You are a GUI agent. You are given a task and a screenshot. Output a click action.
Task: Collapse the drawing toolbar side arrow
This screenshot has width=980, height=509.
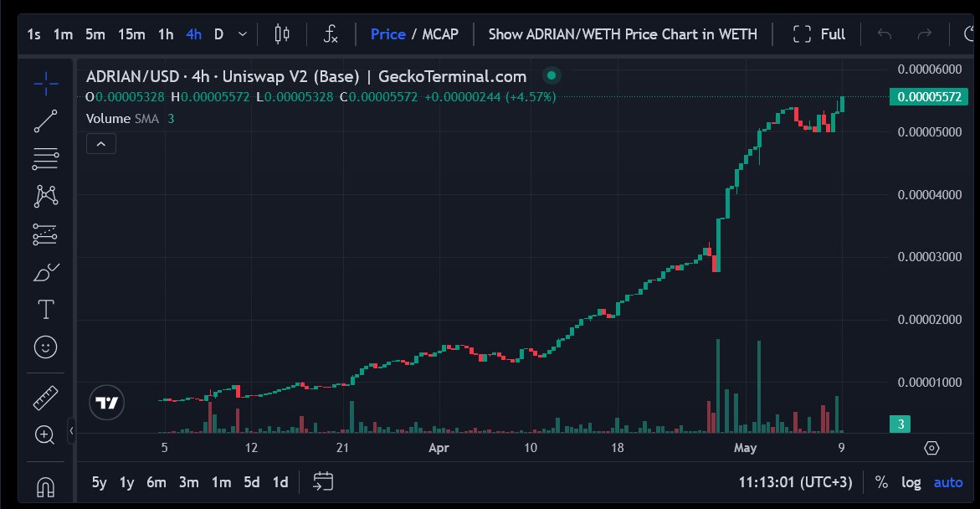[x=71, y=430]
